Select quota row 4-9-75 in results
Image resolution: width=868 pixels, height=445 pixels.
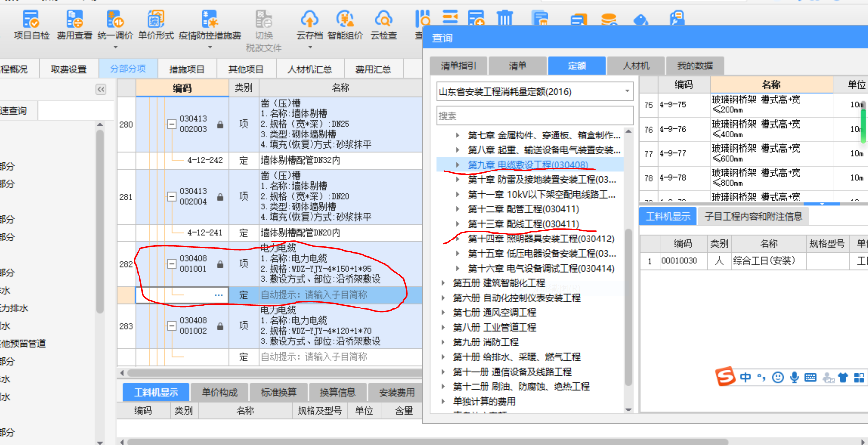click(754, 105)
